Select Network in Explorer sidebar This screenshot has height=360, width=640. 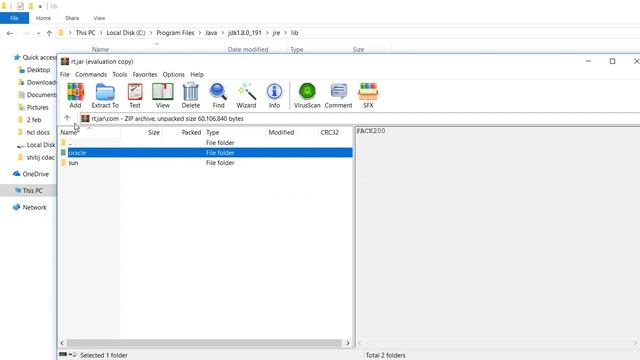point(30,207)
